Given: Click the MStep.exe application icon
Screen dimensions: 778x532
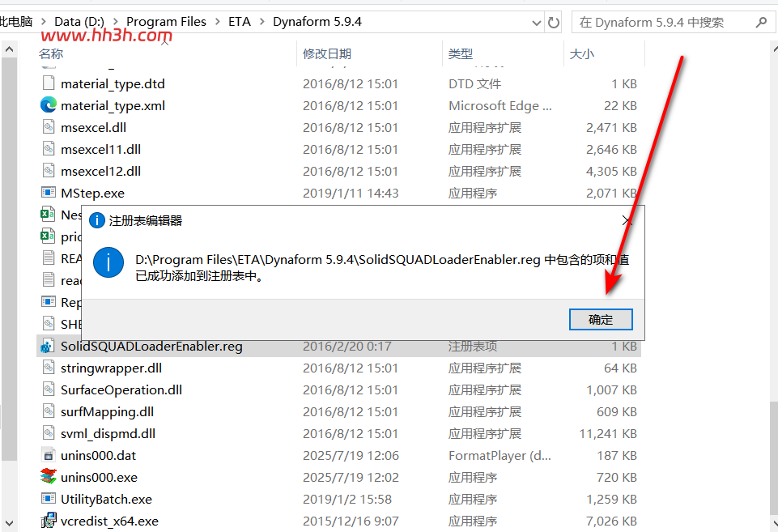Looking at the screenshot, I should 48,193.
